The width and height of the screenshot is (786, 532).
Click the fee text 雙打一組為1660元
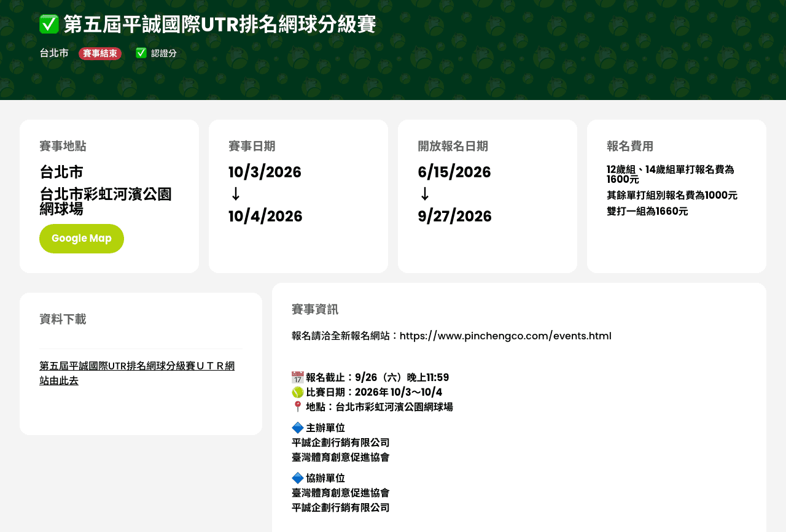(x=647, y=211)
